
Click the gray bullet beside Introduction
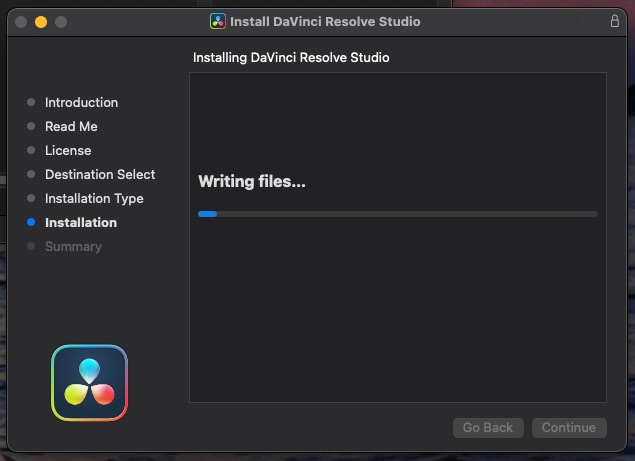click(x=31, y=102)
